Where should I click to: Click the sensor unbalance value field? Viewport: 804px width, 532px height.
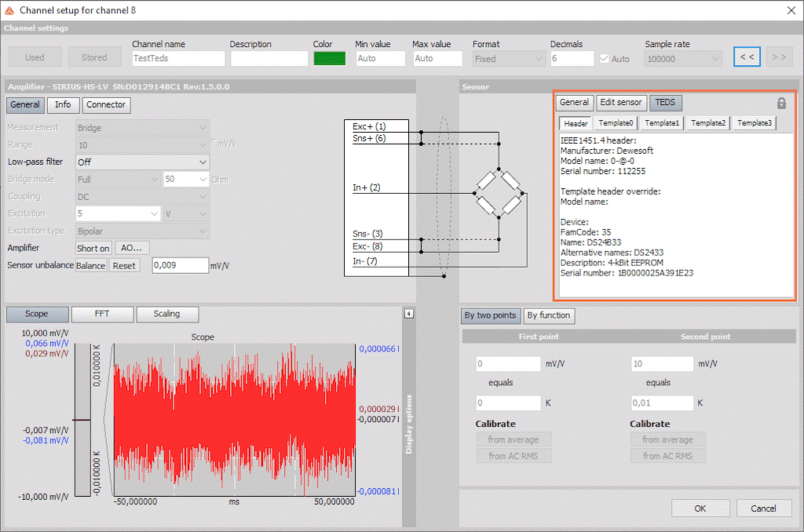pyautogui.click(x=182, y=265)
